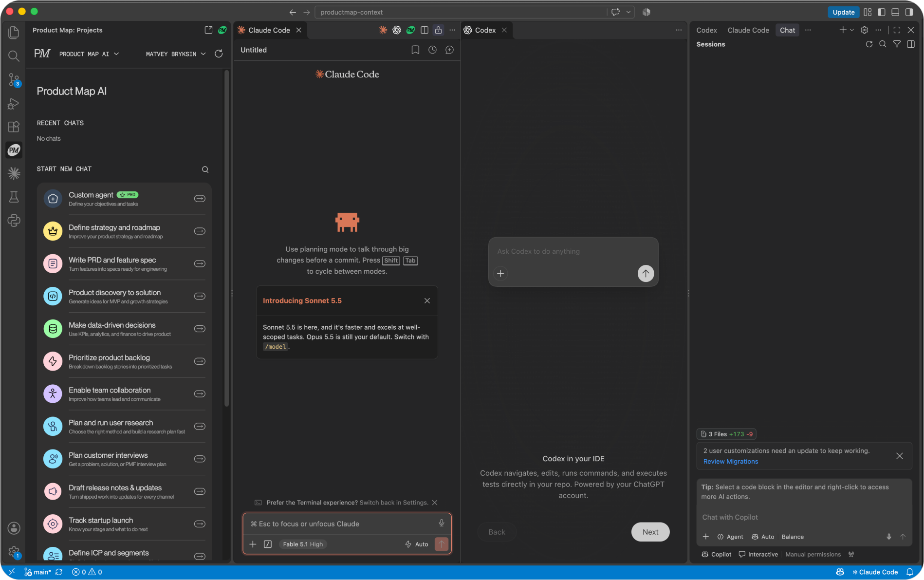Switch to the Codex editor tab
Viewport: 924px width, 580px height.
(x=485, y=30)
